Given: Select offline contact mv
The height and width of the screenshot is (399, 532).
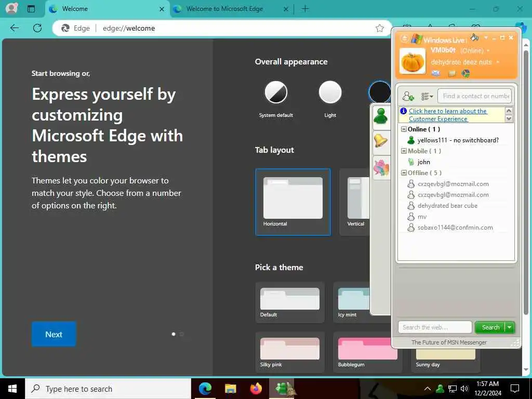Looking at the screenshot, I should (x=417, y=217).
